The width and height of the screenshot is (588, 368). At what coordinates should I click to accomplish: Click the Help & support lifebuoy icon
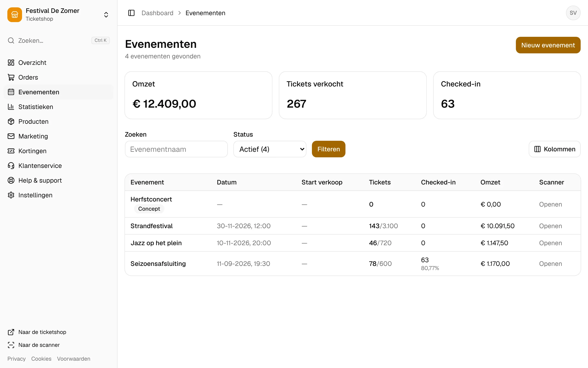click(11, 180)
